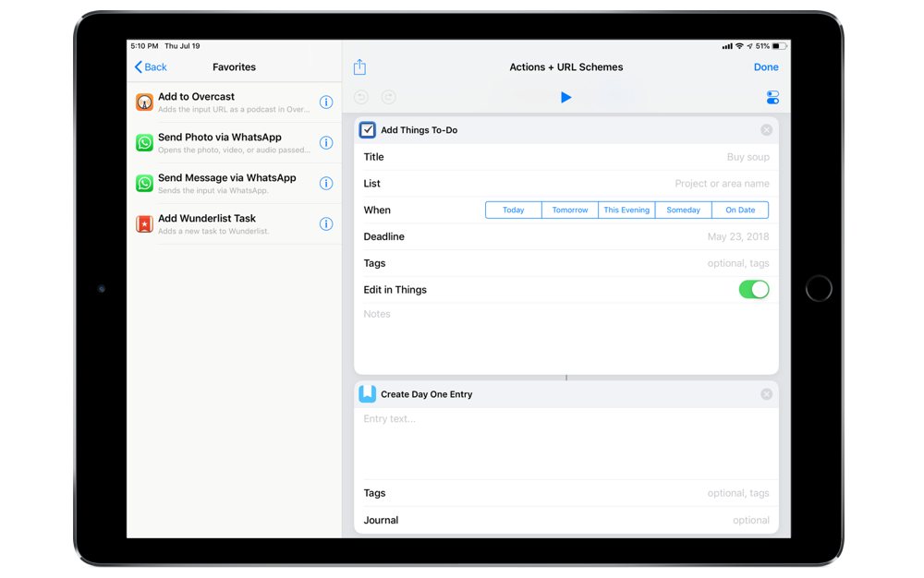Click the Day One Entry text area
Screen dimensions: 924x578
[566, 444]
